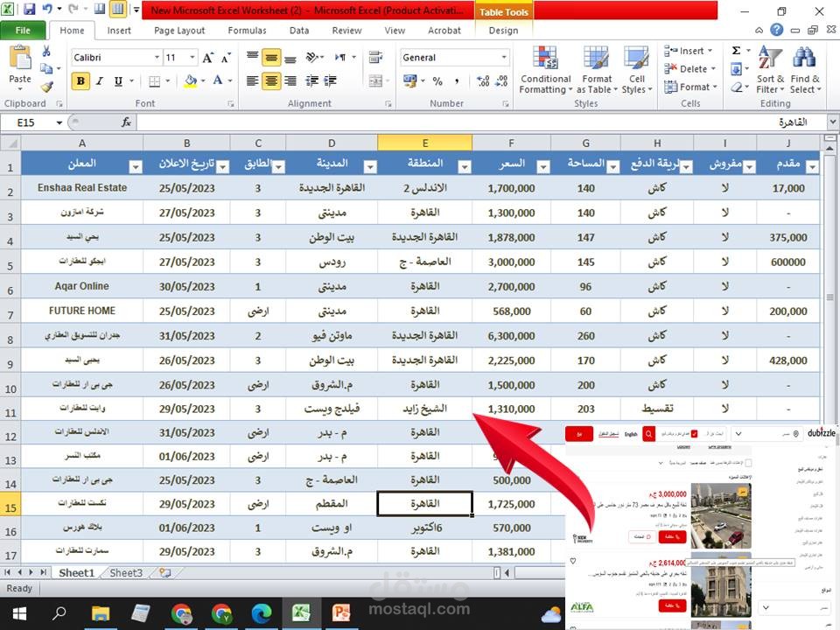Open Microsoft Edge from taskbar
840x630 pixels.
click(x=262, y=612)
